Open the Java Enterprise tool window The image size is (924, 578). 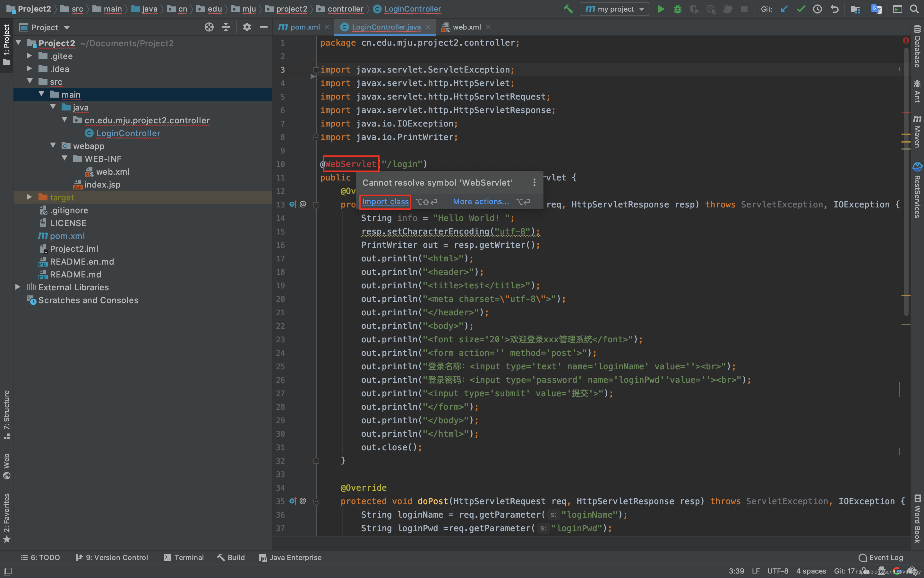pos(290,557)
